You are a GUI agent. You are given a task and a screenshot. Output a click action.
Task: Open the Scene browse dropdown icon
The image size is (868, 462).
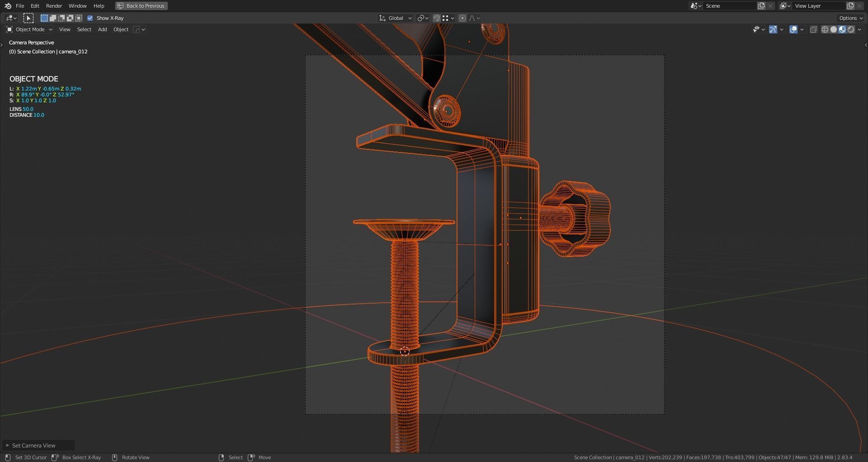(x=696, y=6)
